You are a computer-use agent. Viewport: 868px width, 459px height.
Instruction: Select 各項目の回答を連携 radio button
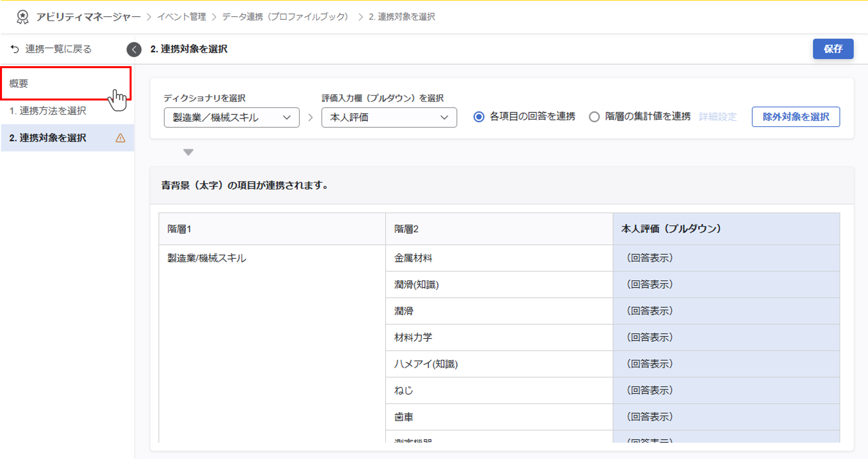click(x=479, y=117)
